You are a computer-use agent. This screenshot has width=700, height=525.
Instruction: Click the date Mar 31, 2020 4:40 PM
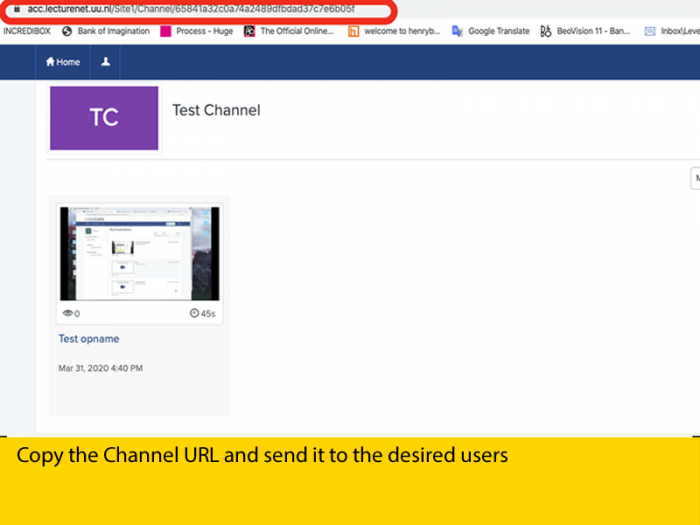click(100, 368)
